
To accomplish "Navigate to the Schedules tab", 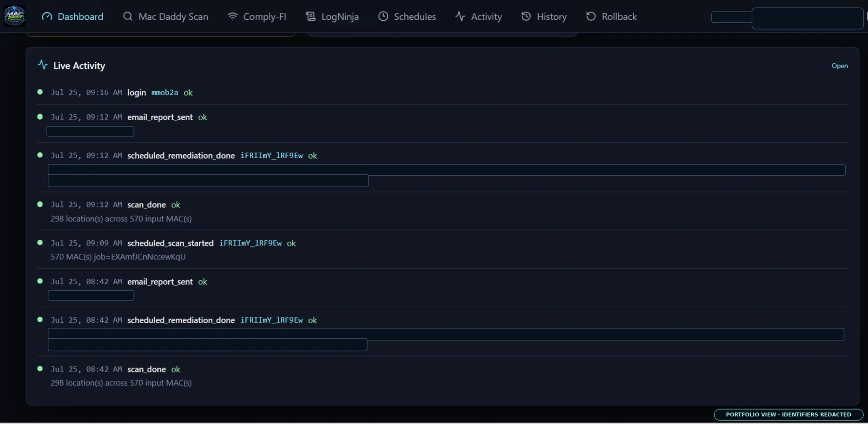I will (x=407, y=16).
